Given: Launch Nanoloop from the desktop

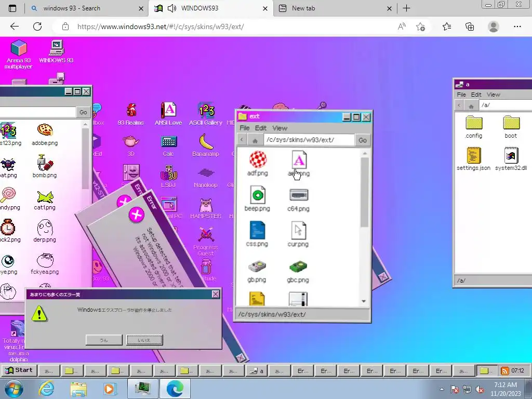Looking at the screenshot, I should tap(206, 177).
